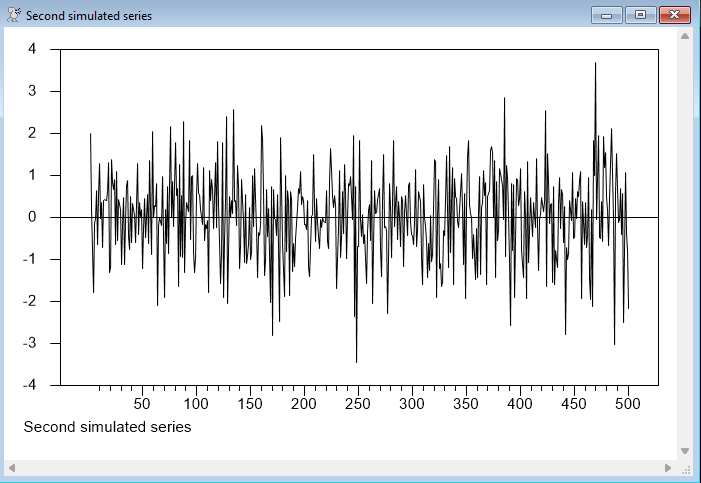Click the x-axis tick label 250
Screen dimensions: 701x483
358,403
